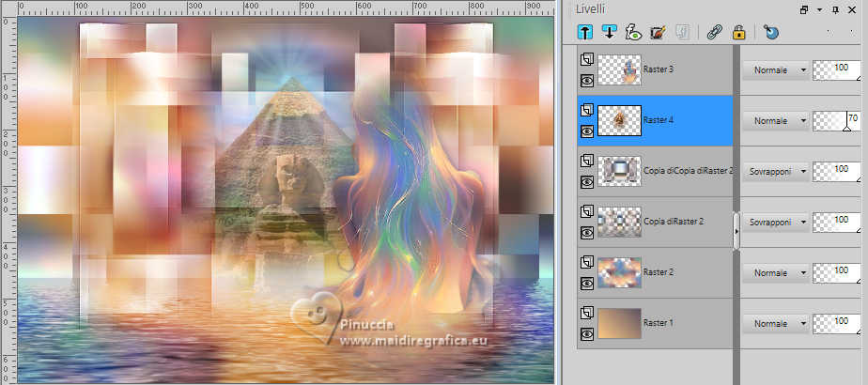Click the Livelli panel title
868x385 pixels.
(x=590, y=9)
